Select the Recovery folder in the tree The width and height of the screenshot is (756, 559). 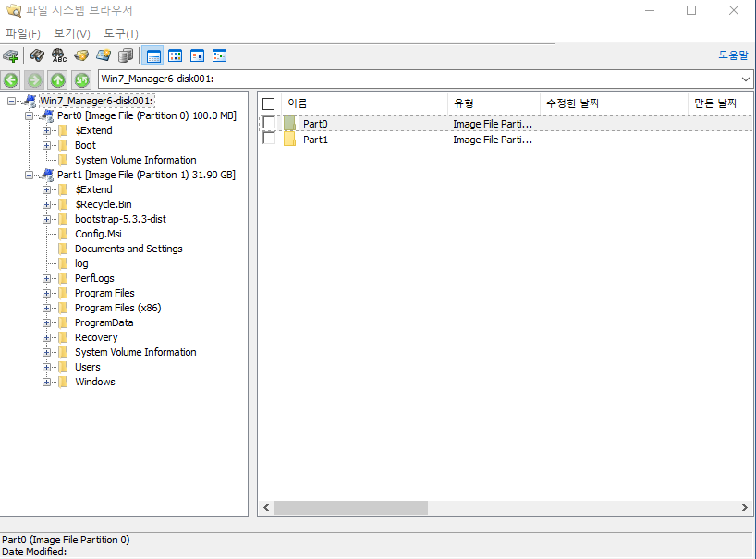tap(96, 338)
